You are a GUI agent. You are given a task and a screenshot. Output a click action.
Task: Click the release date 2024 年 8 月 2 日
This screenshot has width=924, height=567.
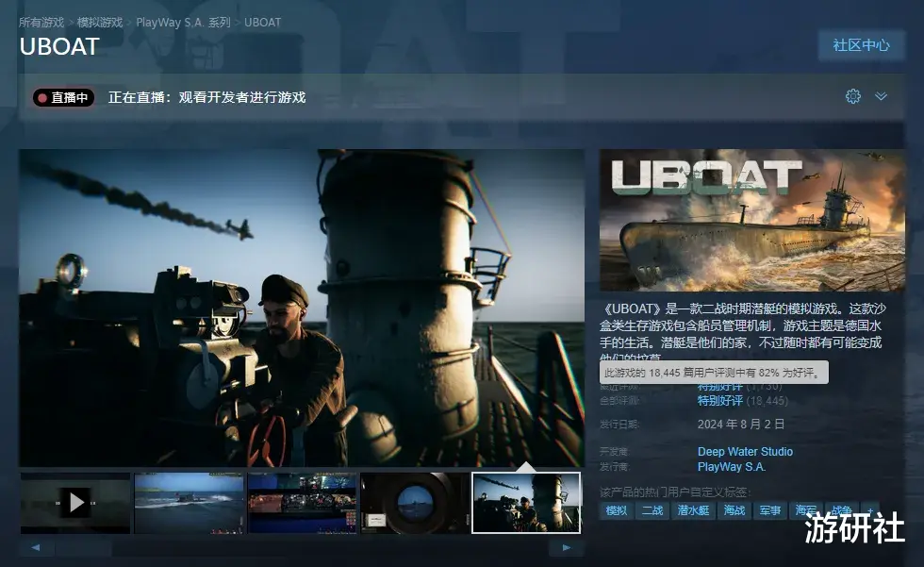(x=741, y=425)
